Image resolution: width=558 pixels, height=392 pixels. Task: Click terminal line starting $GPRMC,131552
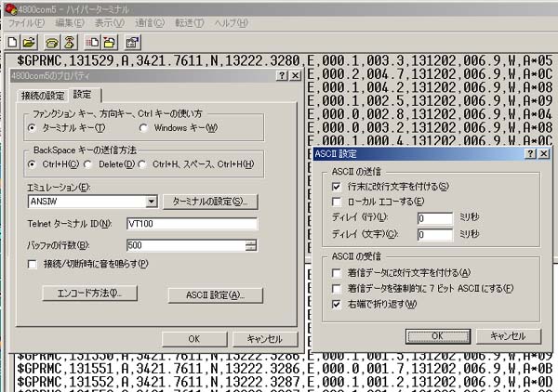coord(285,383)
